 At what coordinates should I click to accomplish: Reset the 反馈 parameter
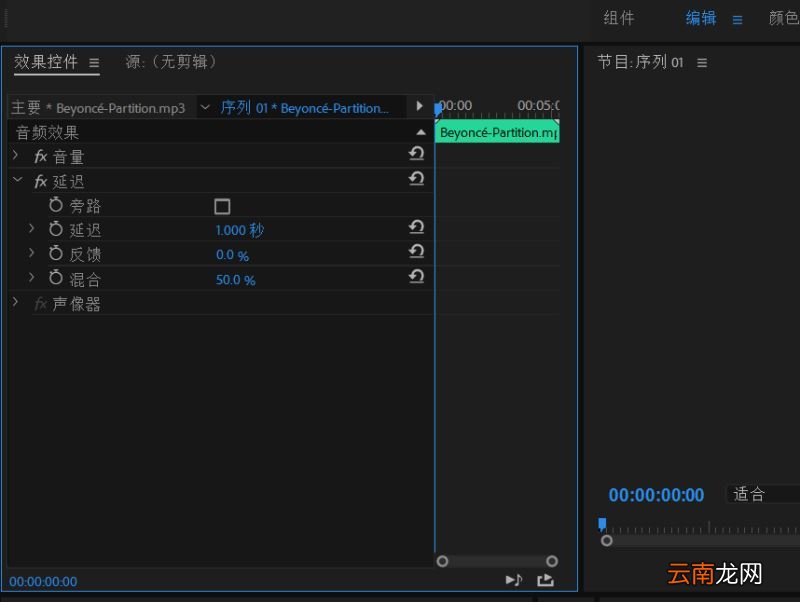pos(416,250)
